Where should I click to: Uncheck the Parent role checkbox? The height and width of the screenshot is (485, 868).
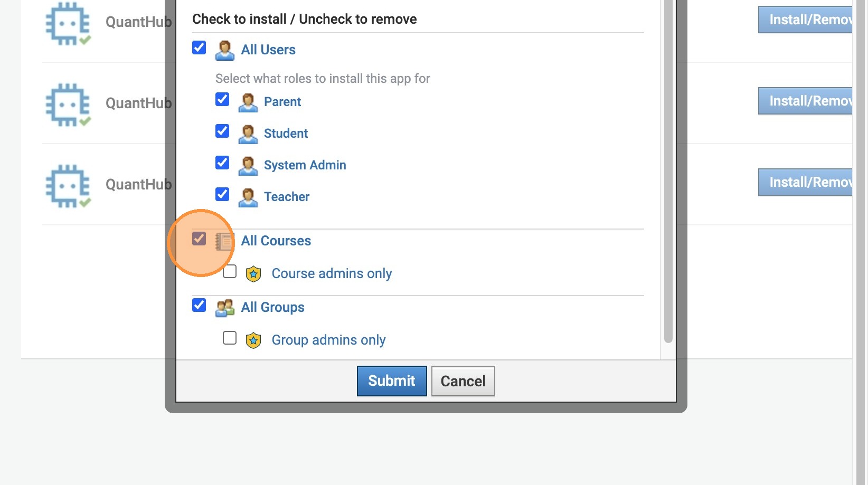[x=222, y=99]
